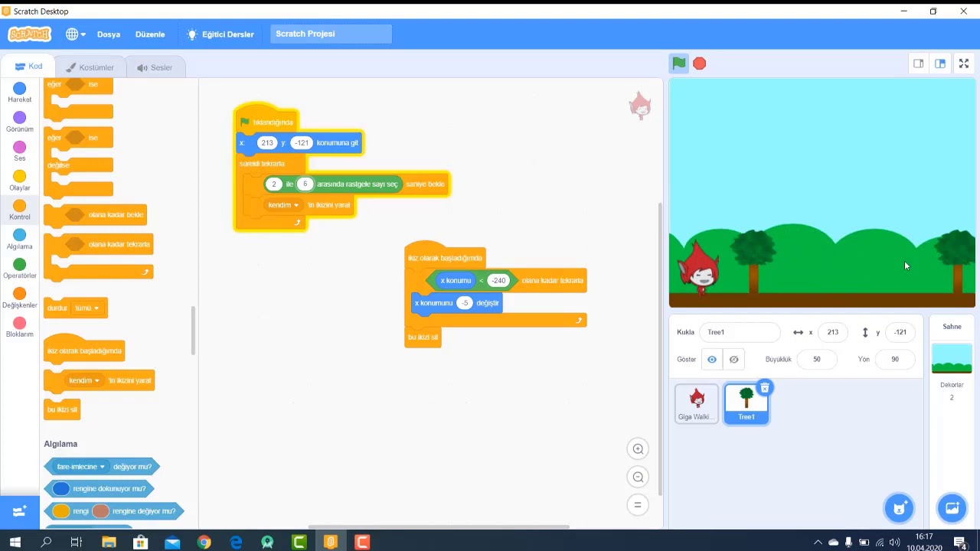Select the Olaylar block category
This screenshot has height=551, width=980.
(x=20, y=181)
